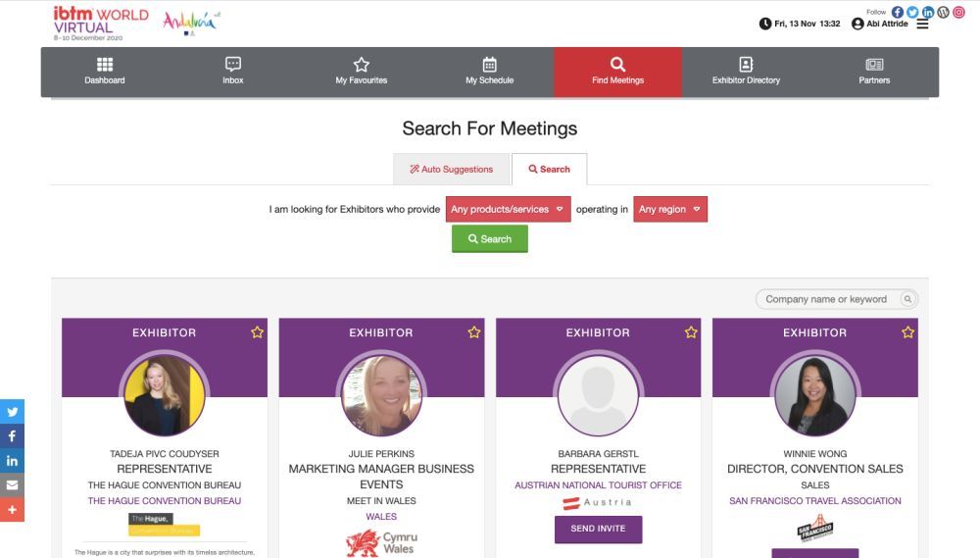
Task: Click the Facebook follow icon in the header
Action: [x=898, y=12]
